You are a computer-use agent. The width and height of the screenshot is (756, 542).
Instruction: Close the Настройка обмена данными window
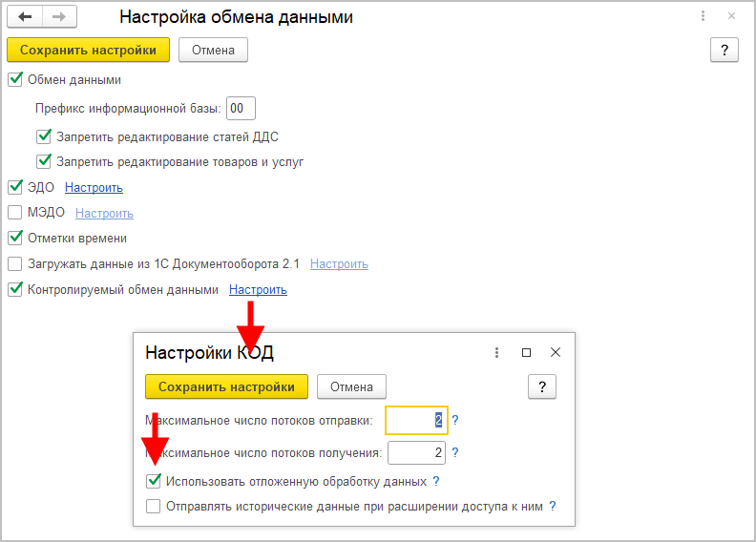731,16
